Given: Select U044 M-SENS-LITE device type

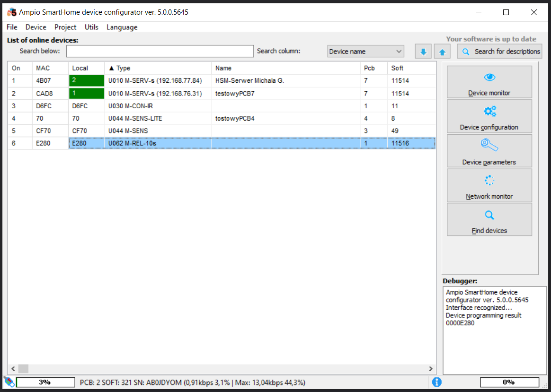Looking at the screenshot, I should [x=135, y=119].
